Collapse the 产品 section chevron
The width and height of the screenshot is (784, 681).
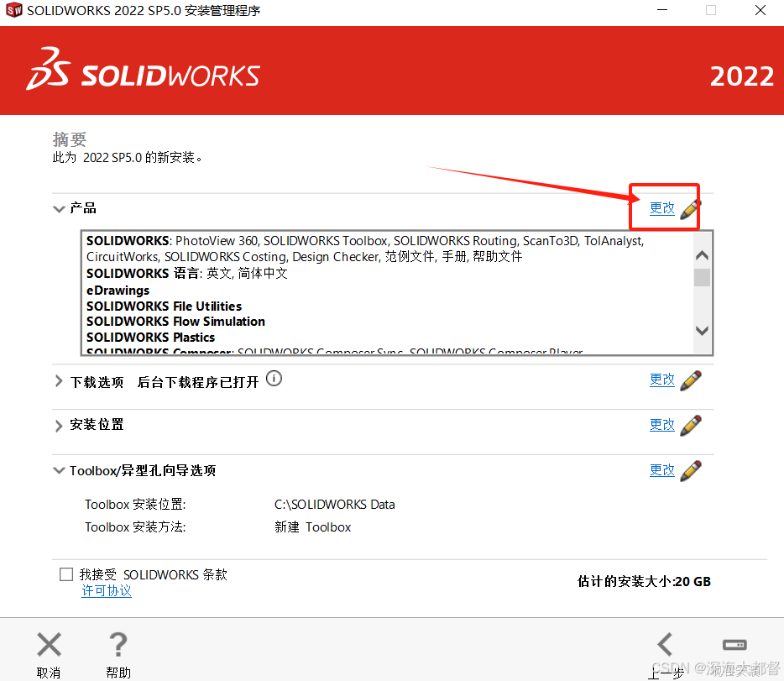coord(59,208)
